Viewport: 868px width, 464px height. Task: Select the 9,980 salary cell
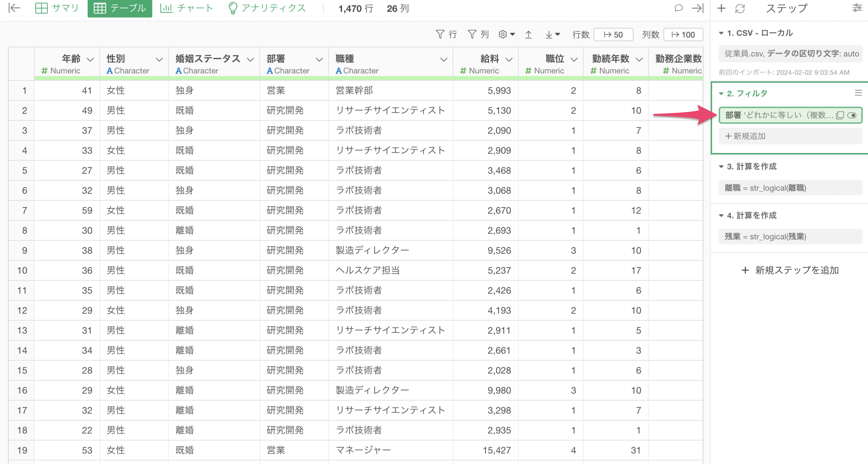click(486, 390)
